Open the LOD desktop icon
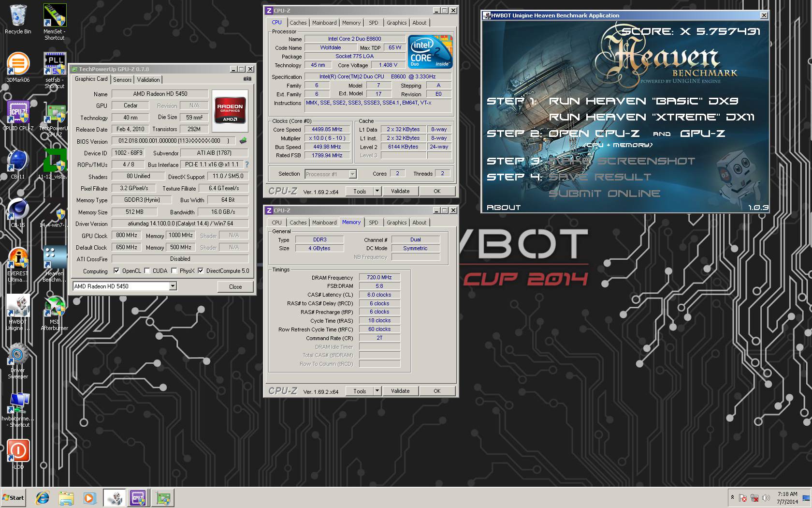Viewport: 812px width, 508px height. pos(18,455)
